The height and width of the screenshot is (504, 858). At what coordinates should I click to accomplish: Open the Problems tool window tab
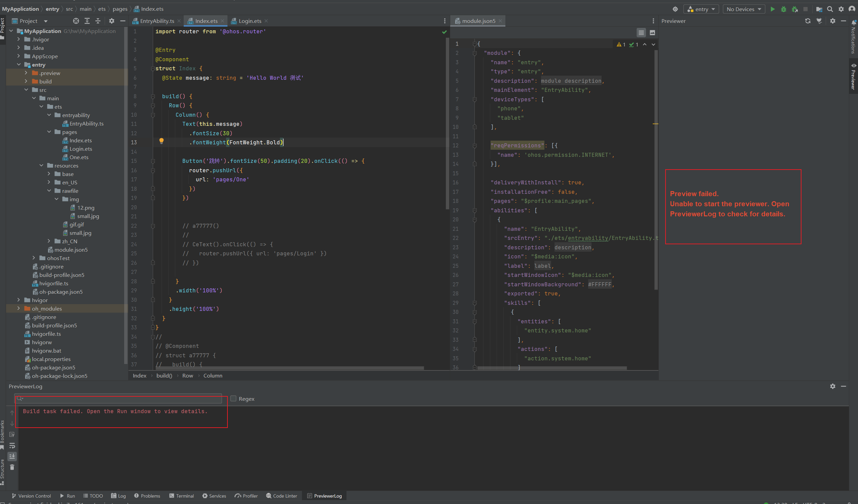(x=147, y=496)
